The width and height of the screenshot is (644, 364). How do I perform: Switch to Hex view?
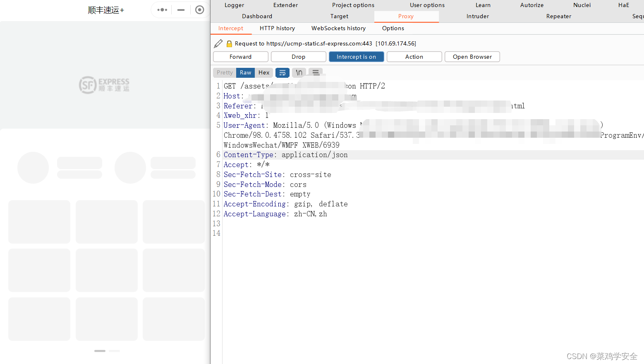click(264, 73)
